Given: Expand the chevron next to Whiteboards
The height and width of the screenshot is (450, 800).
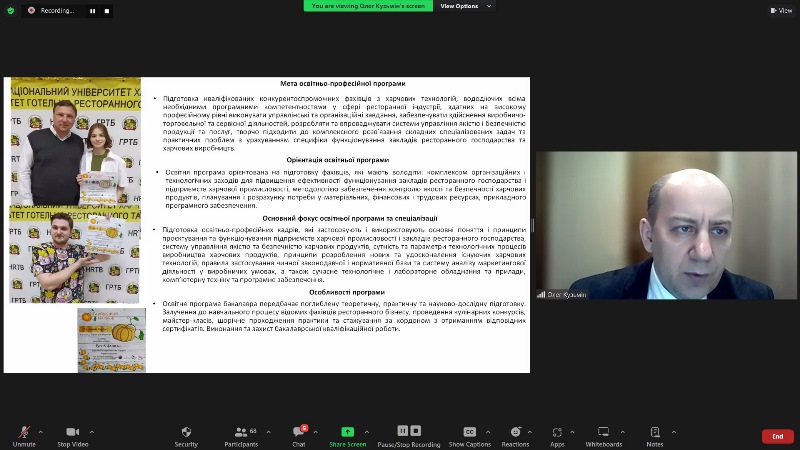Looking at the screenshot, I should click(x=623, y=432).
